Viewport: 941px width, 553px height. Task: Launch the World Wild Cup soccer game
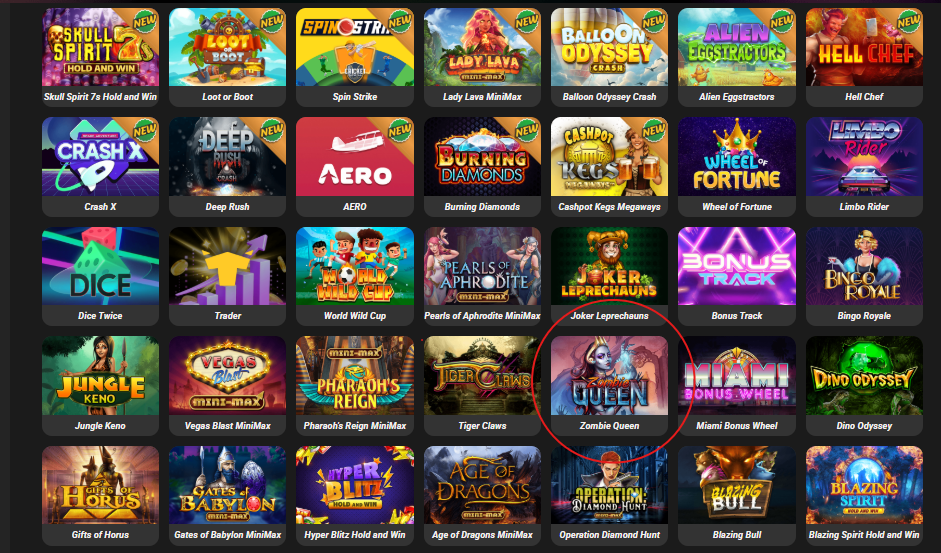(x=355, y=276)
